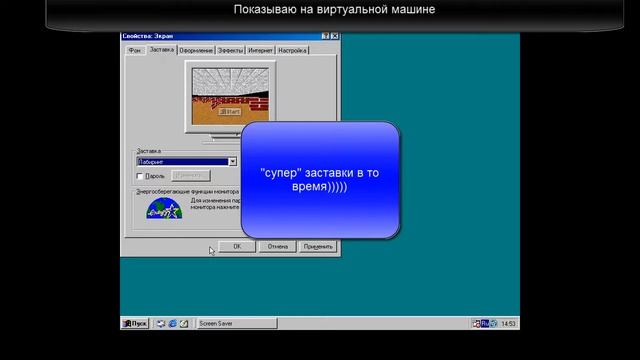The width and height of the screenshot is (640, 360).
Task: Click the Energy Star logo
Action: [164, 208]
